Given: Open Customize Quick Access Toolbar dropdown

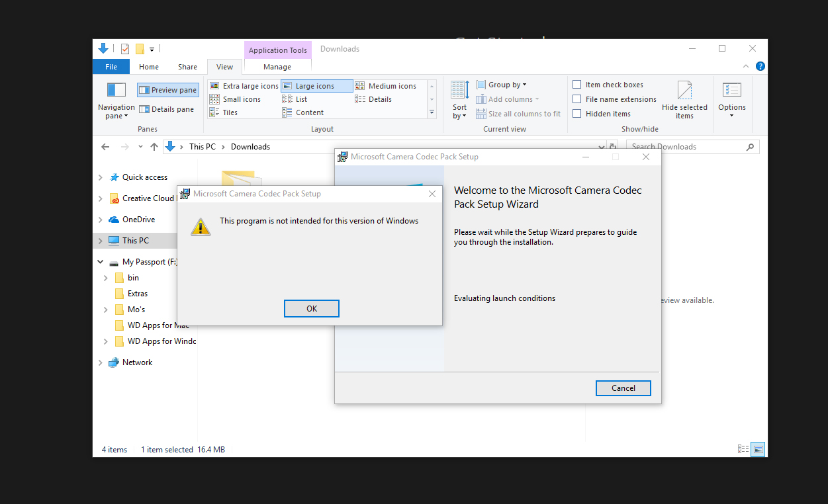Looking at the screenshot, I should tap(152, 49).
